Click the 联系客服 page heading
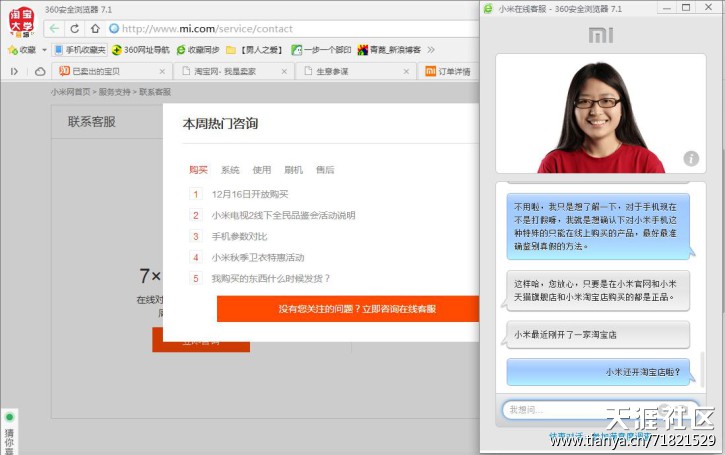Viewport: 725px width, 455px height. (x=92, y=122)
